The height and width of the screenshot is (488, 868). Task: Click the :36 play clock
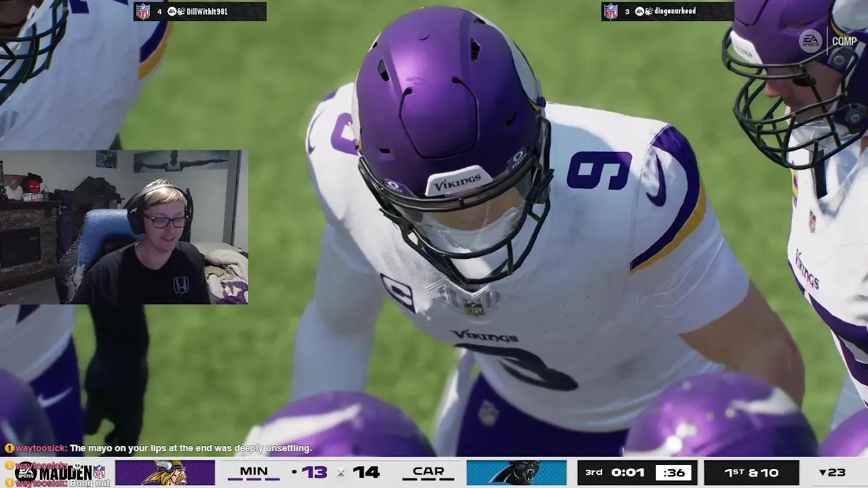click(673, 472)
